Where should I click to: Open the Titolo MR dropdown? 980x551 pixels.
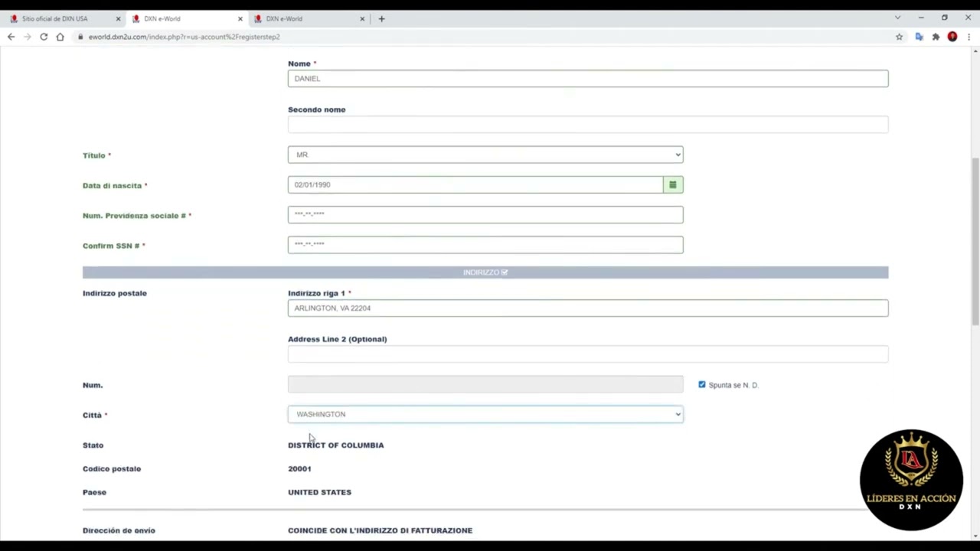point(485,155)
